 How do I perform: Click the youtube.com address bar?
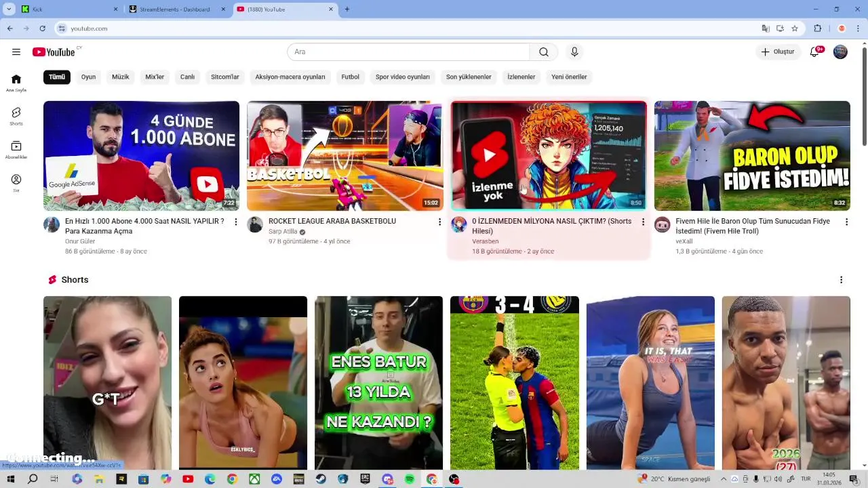[x=407, y=28]
